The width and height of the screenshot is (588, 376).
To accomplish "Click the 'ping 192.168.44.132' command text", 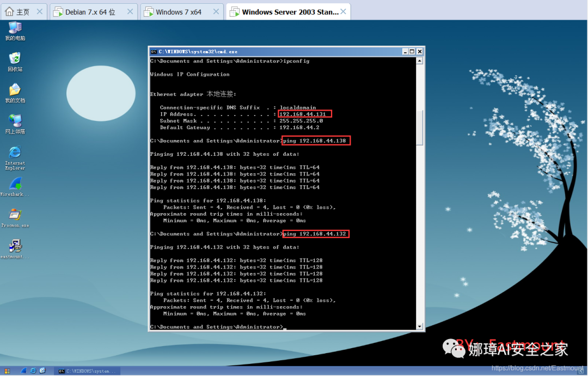I will (314, 234).
